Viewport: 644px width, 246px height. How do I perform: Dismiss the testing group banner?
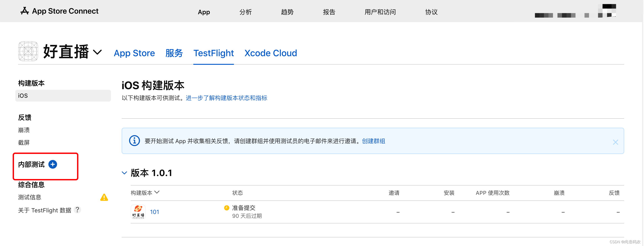[x=616, y=142]
